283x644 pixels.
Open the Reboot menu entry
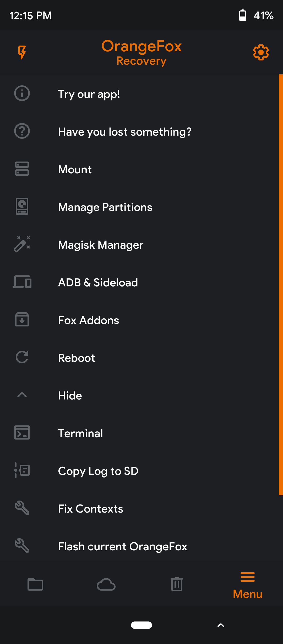(77, 358)
